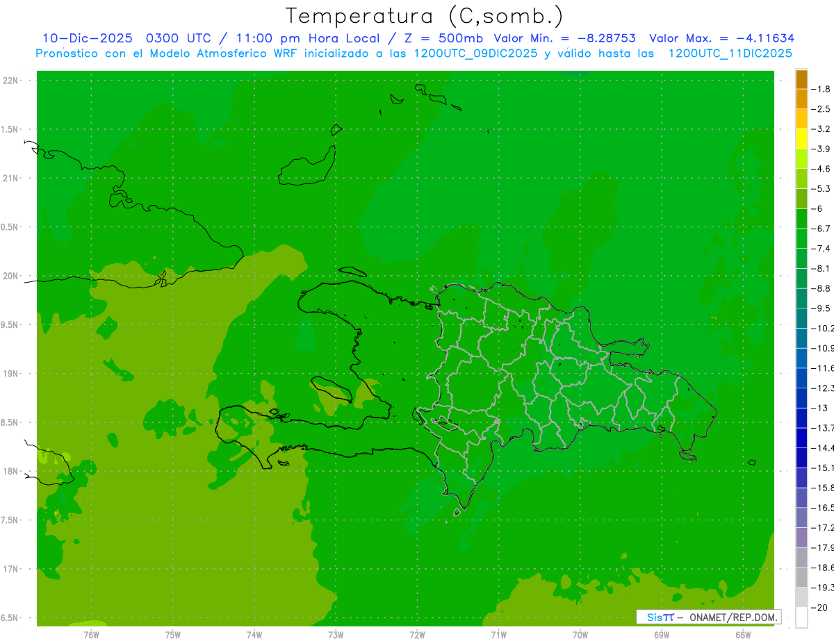This screenshot has height=644, width=834.
Task: Click the "22N" latitude label
Action: click(x=10, y=81)
